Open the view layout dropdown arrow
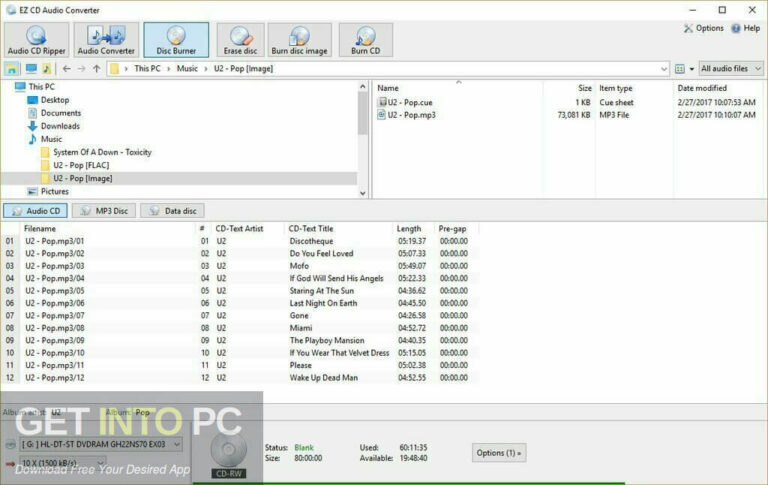Viewport: 768px width, 485px height. tap(692, 69)
